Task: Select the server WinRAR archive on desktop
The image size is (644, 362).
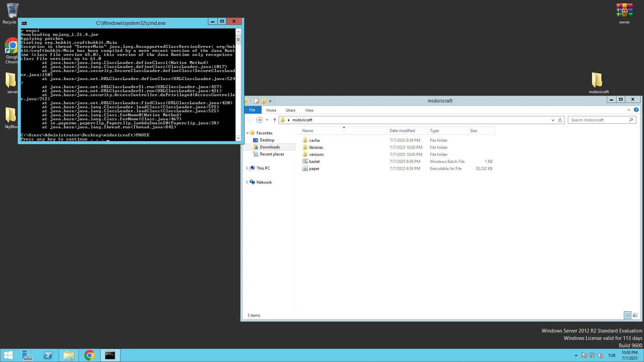Action: tap(624, 13)
